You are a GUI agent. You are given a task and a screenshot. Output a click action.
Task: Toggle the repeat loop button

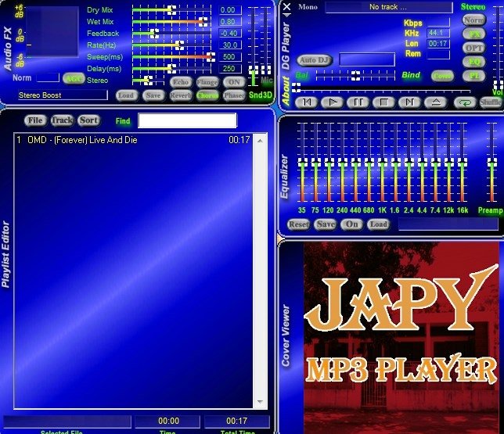465,102
